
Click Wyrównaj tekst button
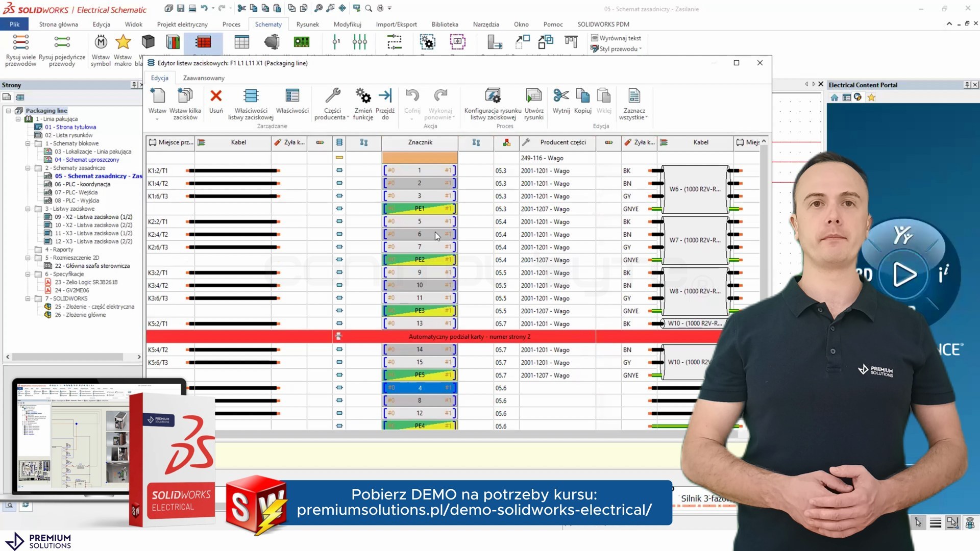pos(616,38)
